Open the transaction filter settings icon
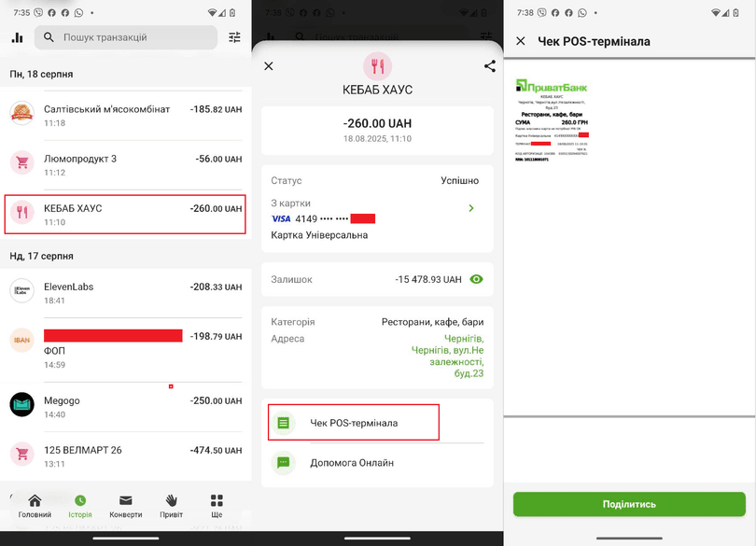The image size is (756, 546). tap(234, 37)
